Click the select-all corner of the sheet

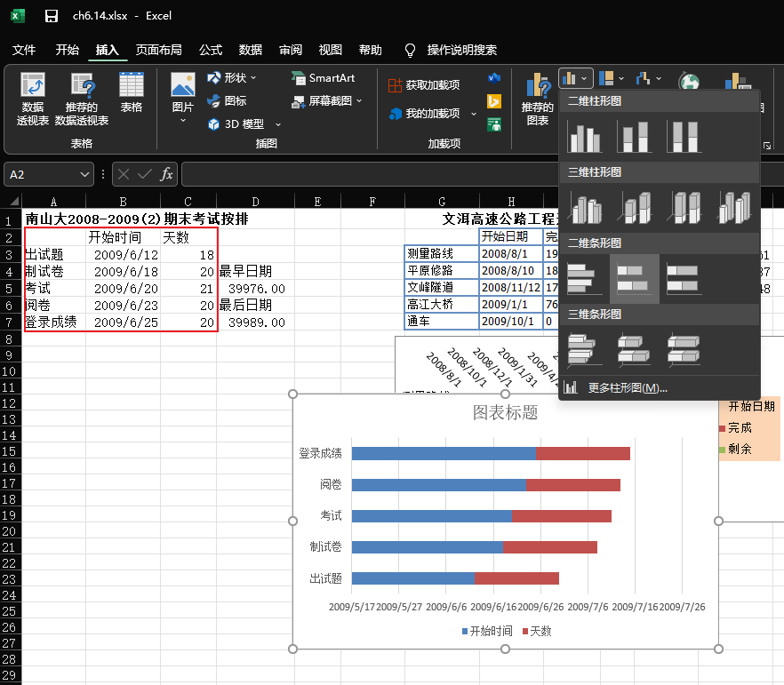point(14,202)
